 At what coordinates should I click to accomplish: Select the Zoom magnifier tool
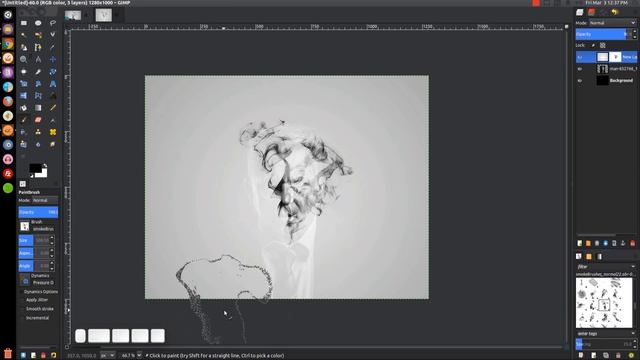(x=24, y=59)
